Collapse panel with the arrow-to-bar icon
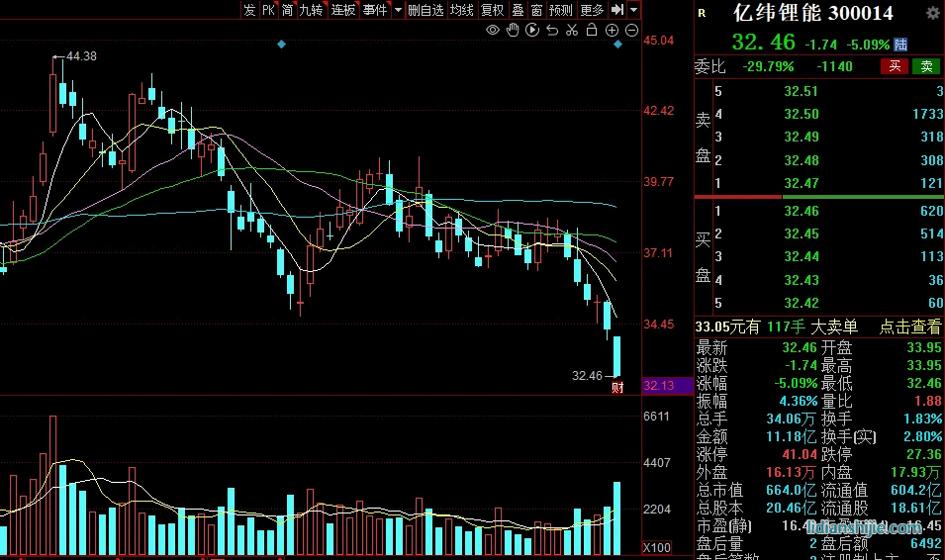Image resolution: width=945 pixels, height=560 pixels. tap(616, 10)
